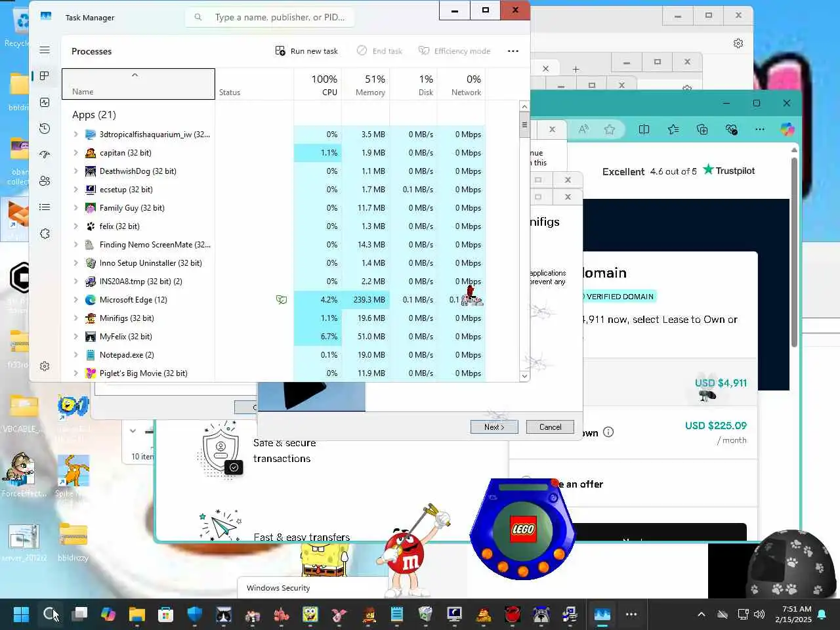Expand Family Guy (32 bit) process group
Image resolution: width=840 pixels, height=630 pixels.
point(75,208)
